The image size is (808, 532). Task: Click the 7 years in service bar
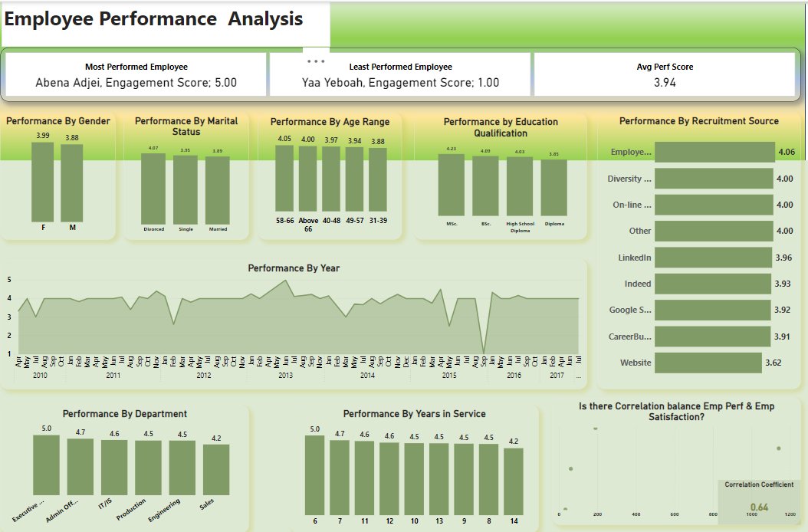340,478
